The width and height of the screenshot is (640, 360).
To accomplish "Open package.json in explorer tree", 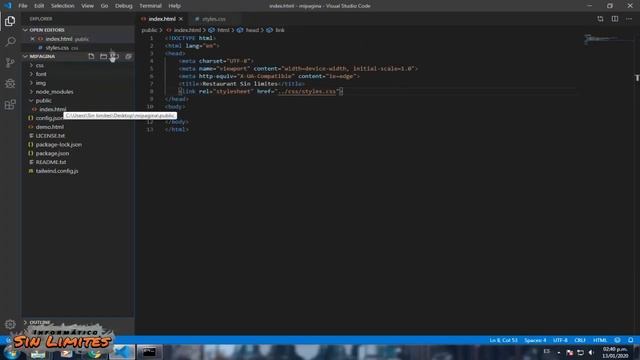I will point(52,153).
